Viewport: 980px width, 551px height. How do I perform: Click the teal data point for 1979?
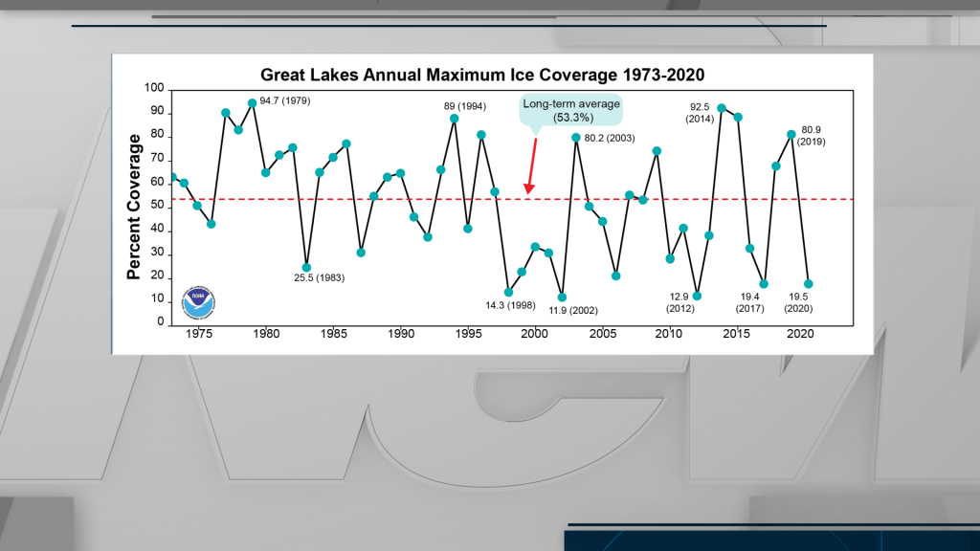(x=252, y=103)
